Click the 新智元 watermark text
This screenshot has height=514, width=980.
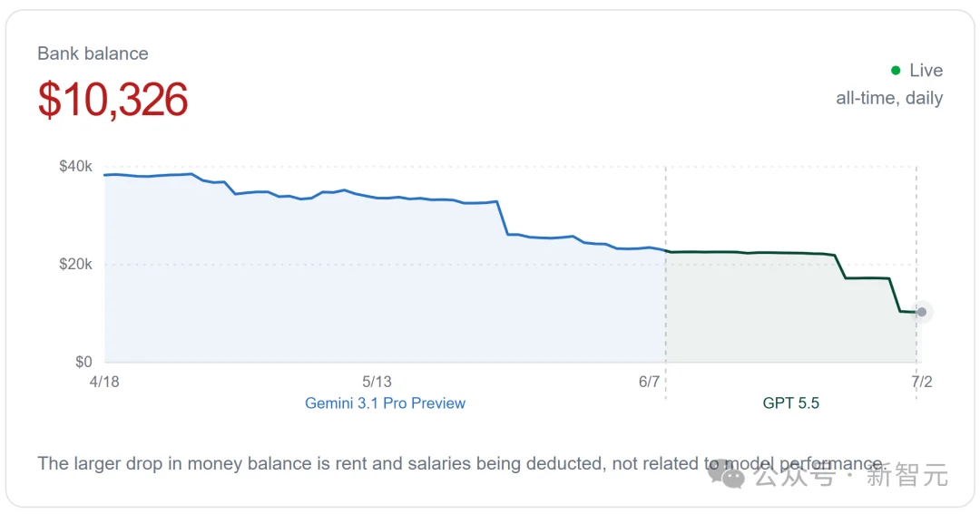tap(907, 476)
